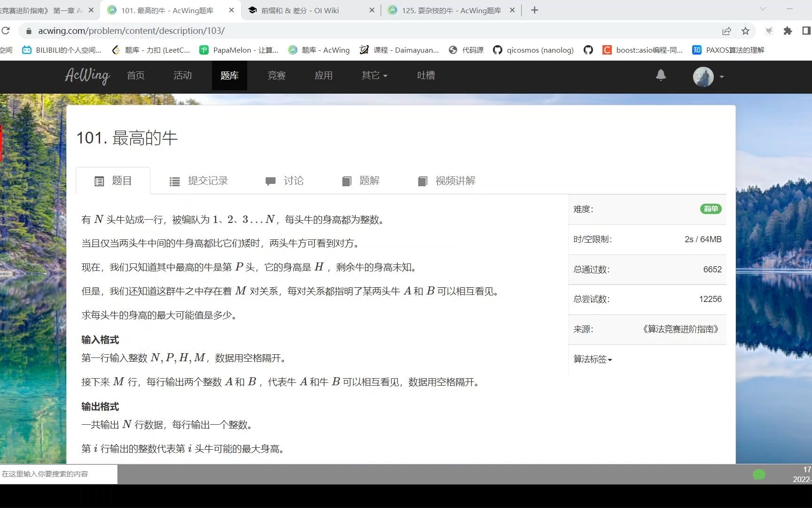
Task: Click the notification bell icon
Action: click(661, 75)
